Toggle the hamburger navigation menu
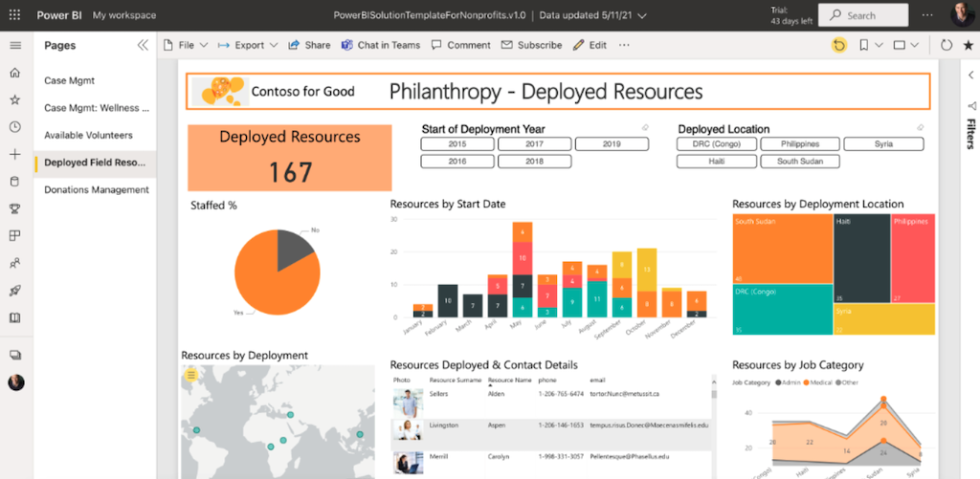The width and height of the screenshot is (980, 479). (15, 46)
